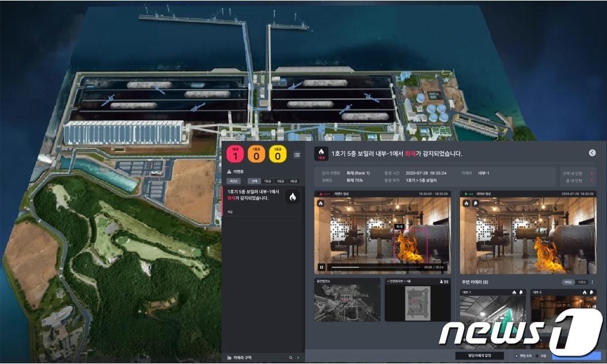Open the aerial site map thumbnail

point(347,300)
